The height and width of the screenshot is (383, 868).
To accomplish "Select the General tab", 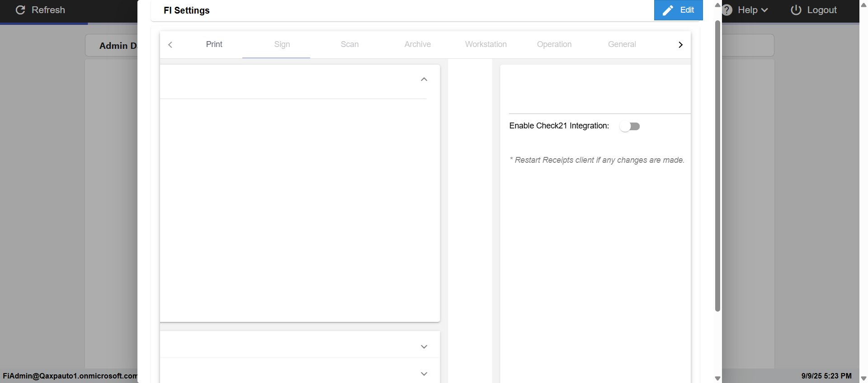I will click(622, 44).
